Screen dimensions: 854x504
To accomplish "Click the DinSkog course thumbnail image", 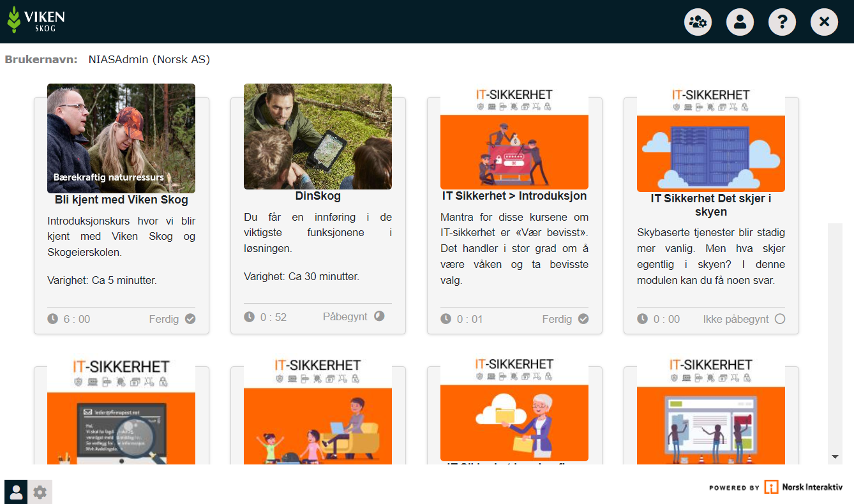I will point(318,137).
